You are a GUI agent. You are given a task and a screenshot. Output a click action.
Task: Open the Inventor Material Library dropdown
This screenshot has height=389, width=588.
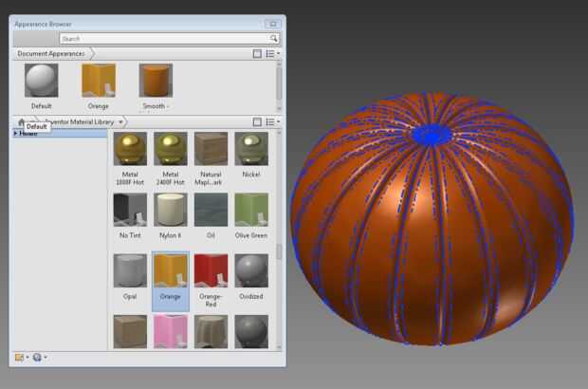point(120,121)
